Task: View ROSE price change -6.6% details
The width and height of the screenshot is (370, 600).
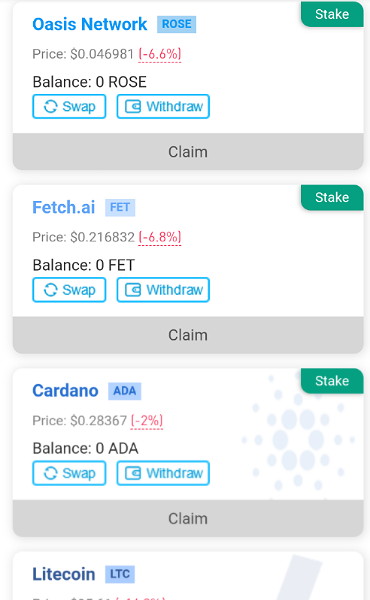Action: [160, 54]
